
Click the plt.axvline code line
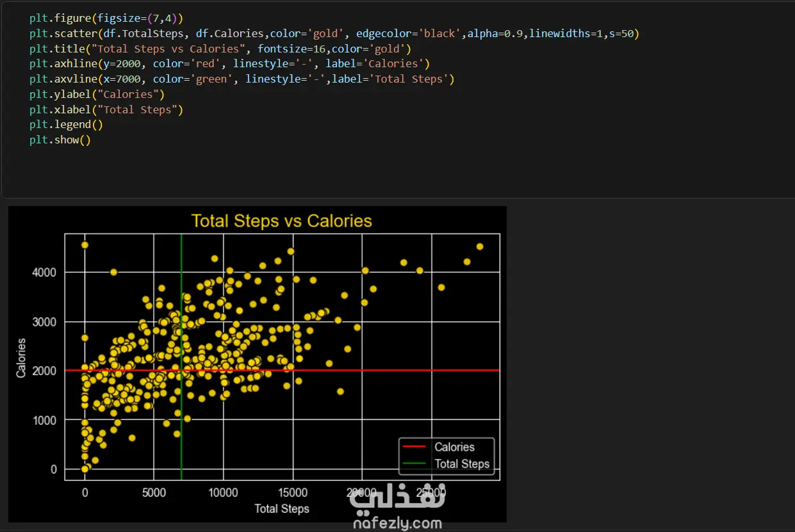[x=241, y=79]
